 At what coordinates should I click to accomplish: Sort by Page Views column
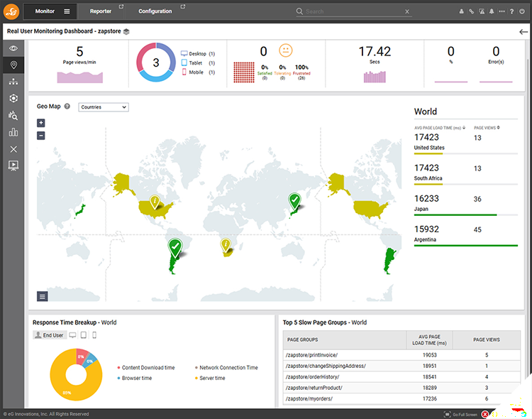click(487, 128)
